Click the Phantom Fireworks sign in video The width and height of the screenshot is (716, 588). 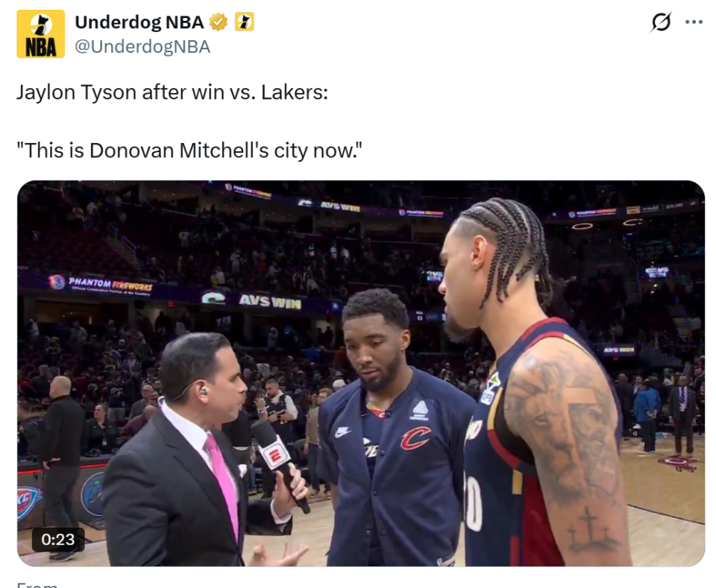click(101, 284)
